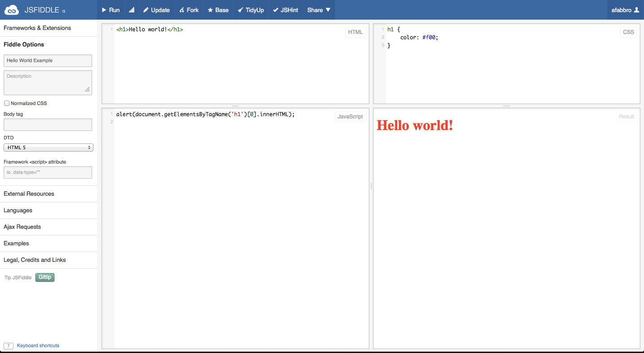Click into the Description text area
The width and height of the screenshot is (644, 353).
coord(48,83)
